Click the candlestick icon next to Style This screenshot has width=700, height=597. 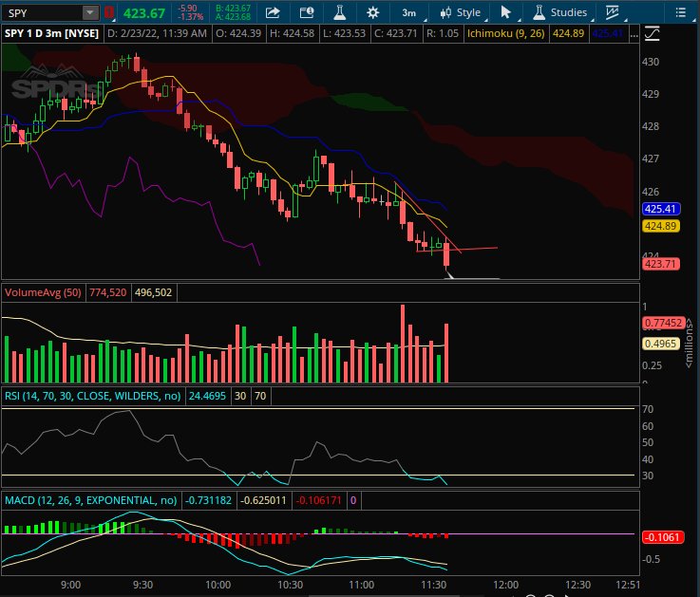(x=445, y=12)
